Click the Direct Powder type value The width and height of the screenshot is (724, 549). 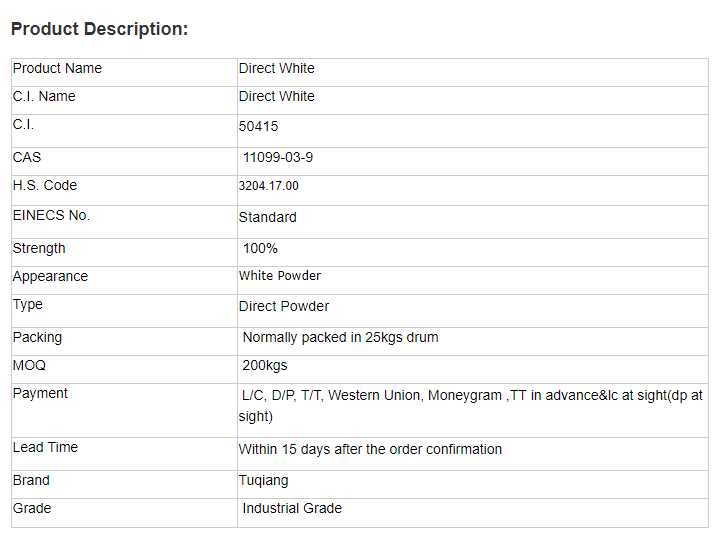point(284,306)
